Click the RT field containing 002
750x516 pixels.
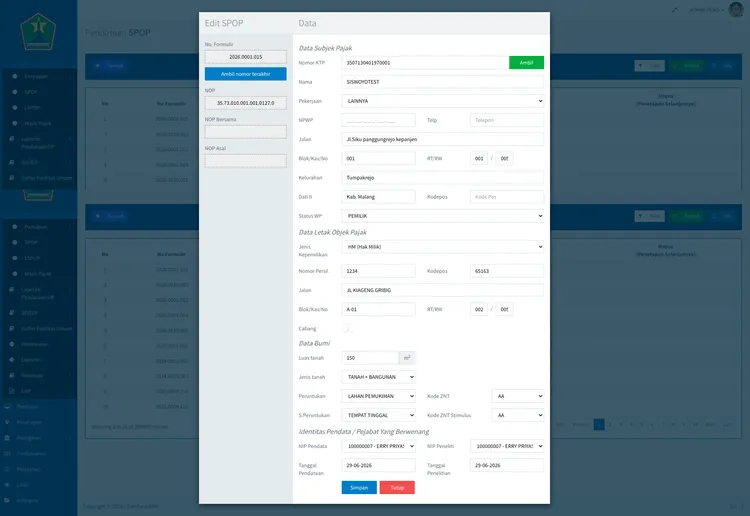[479, 309]
